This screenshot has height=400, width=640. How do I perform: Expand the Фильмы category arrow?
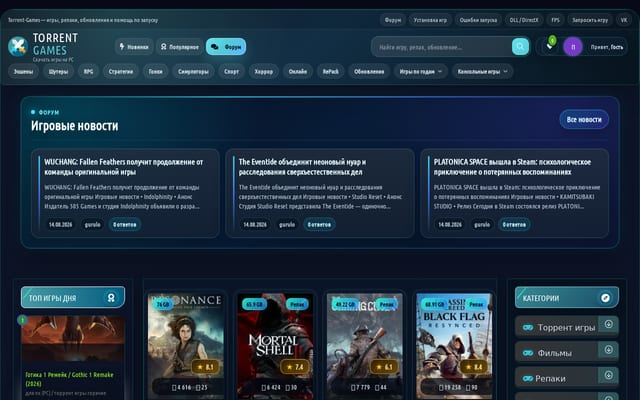tap(608, 350)
